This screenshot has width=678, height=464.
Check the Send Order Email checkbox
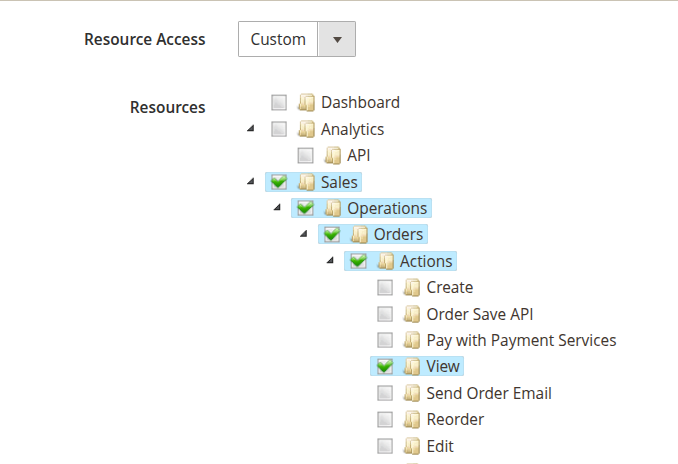pyautogui.click(x=385, y=393)
